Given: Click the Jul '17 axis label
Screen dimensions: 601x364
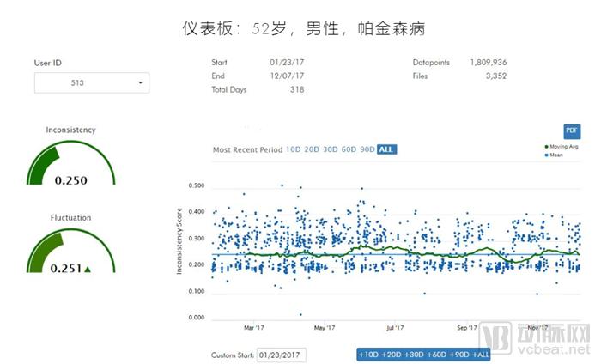Looking at the screenshot, I should pyautogui.click(x=395, y=328).
